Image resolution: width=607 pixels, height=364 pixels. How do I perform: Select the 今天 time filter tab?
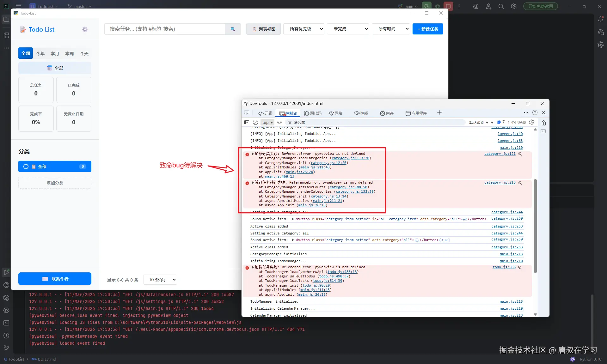(x=84, y=53)
